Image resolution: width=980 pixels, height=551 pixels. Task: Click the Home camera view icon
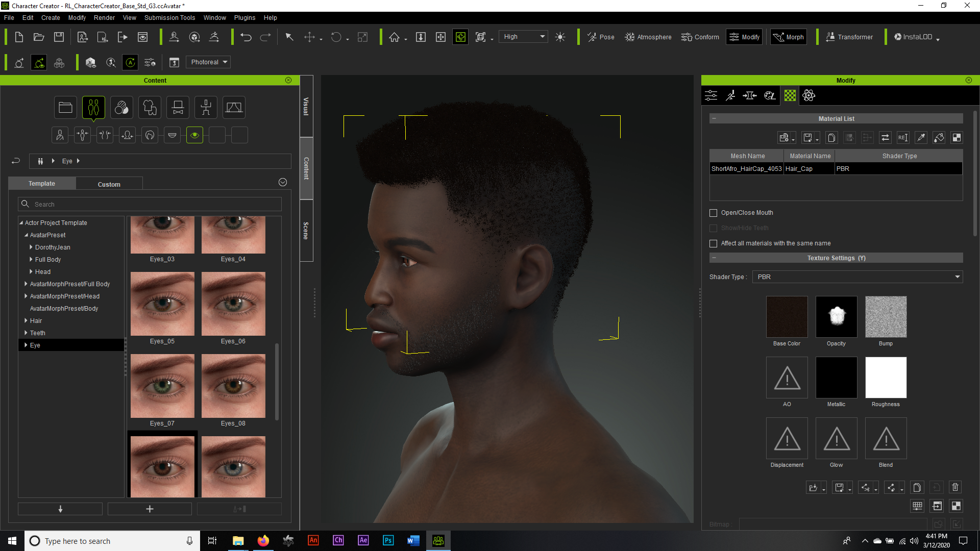click(x=394, y=37)
